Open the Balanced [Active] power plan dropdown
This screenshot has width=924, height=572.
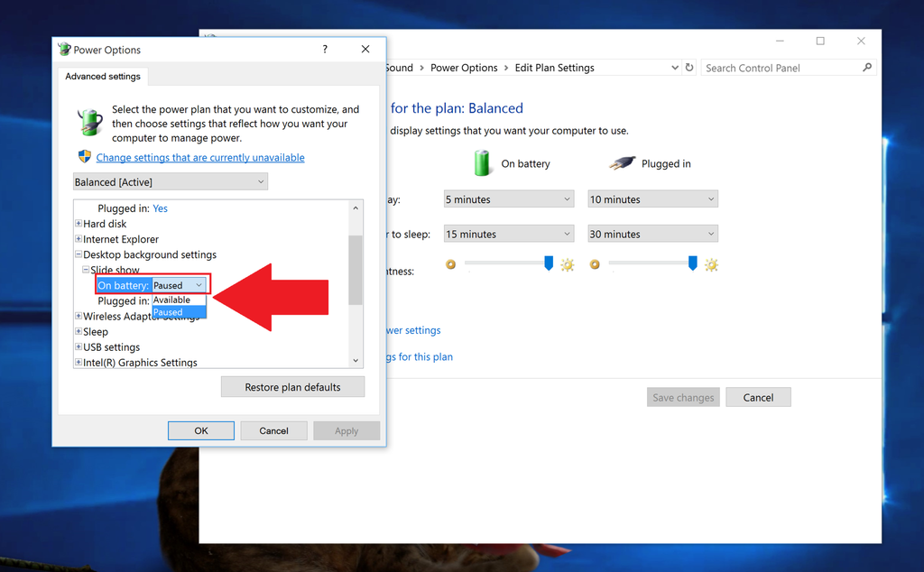[170, 181]
